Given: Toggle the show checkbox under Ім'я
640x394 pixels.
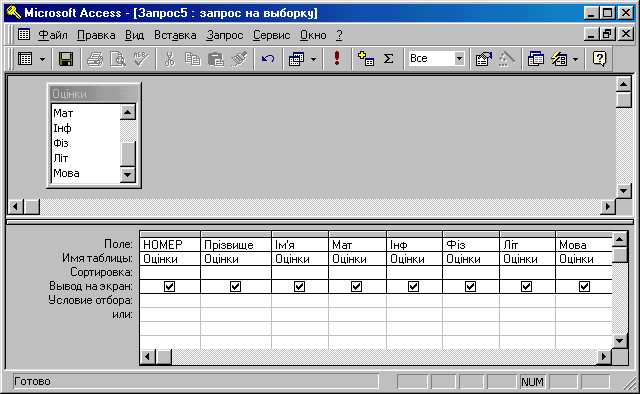Looking at the screenshot, I should 300,287.
